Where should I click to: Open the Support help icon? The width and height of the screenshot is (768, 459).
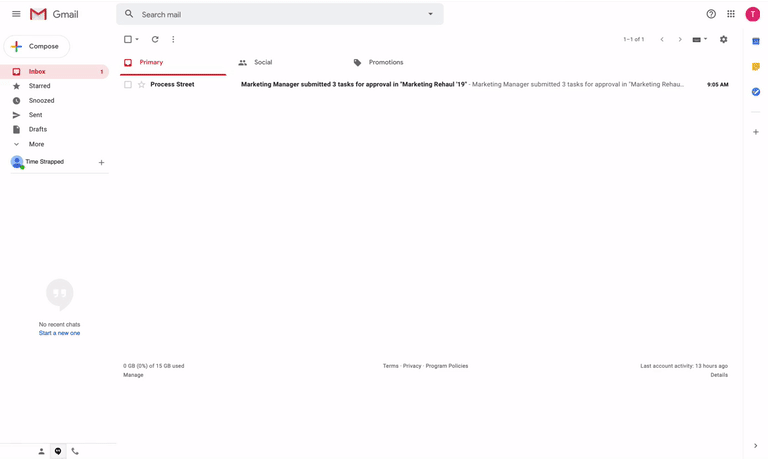711,14
